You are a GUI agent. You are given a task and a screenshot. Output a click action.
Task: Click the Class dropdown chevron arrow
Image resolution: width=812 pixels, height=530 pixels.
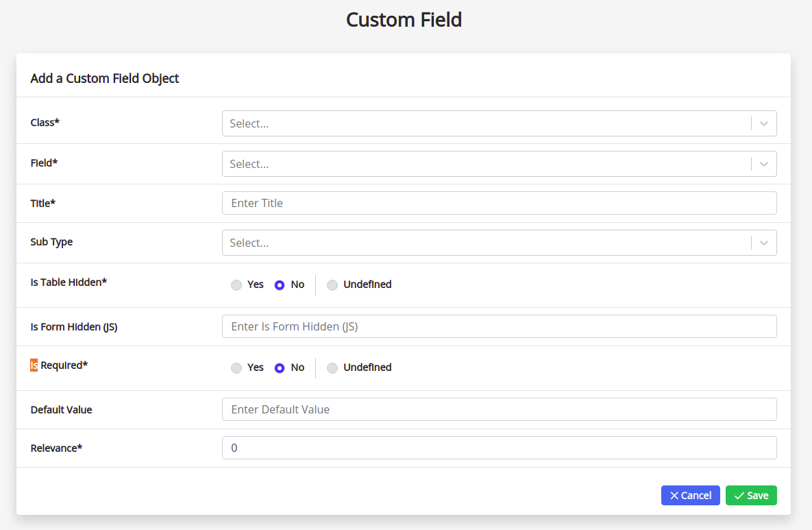click(764, 124)
